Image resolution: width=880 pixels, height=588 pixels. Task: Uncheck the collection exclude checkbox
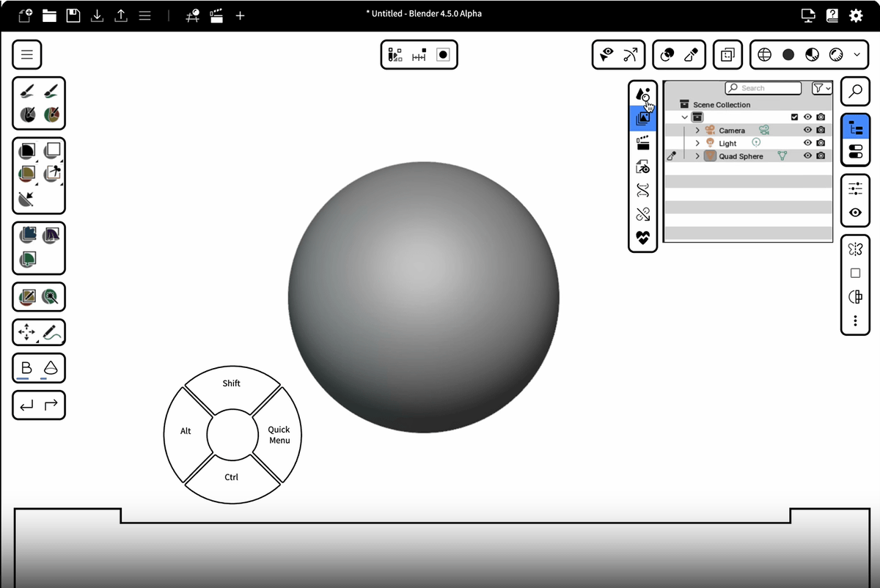(x=794, y=117)
